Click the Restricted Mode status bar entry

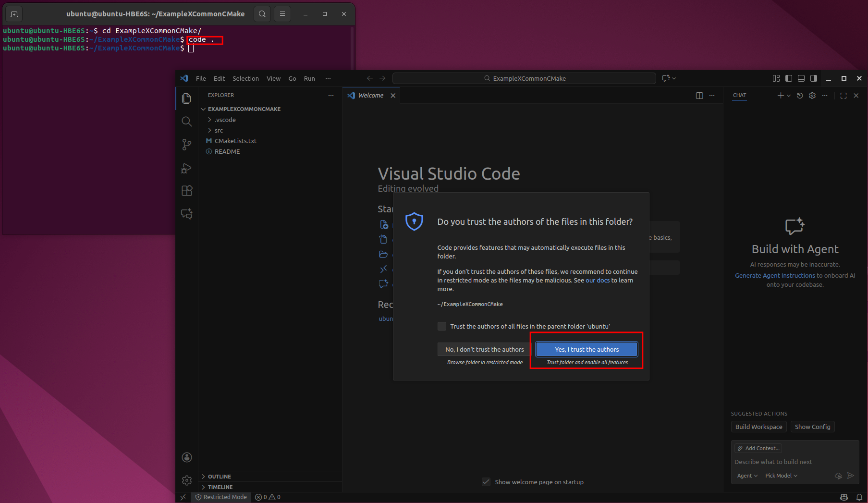tap(221, 497)
